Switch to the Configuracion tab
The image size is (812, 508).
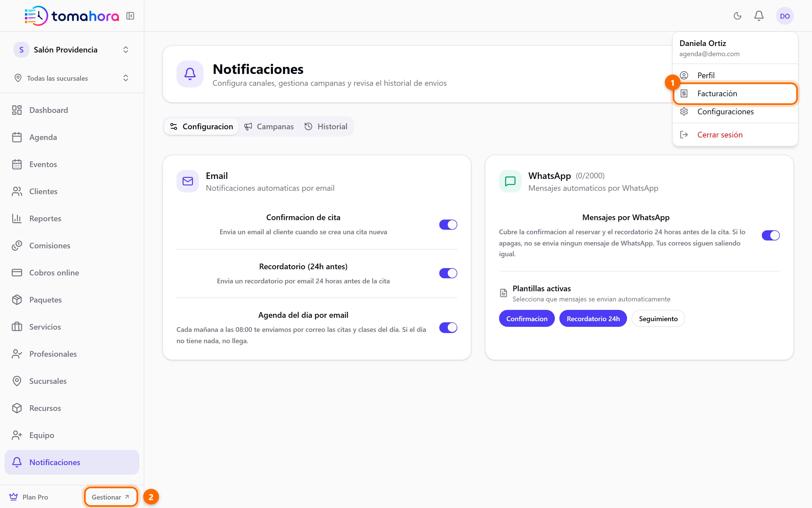click(x=201, y=127)
